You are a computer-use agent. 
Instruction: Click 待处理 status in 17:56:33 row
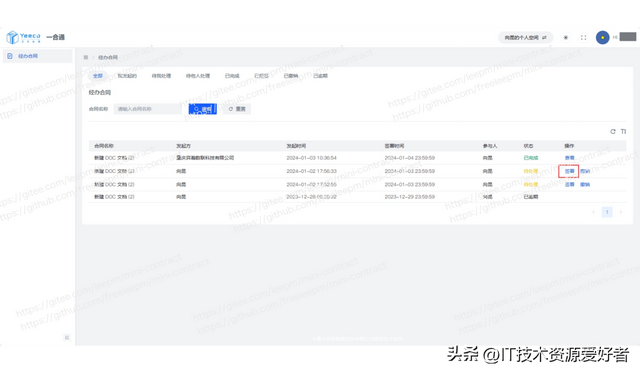(531, 171)
